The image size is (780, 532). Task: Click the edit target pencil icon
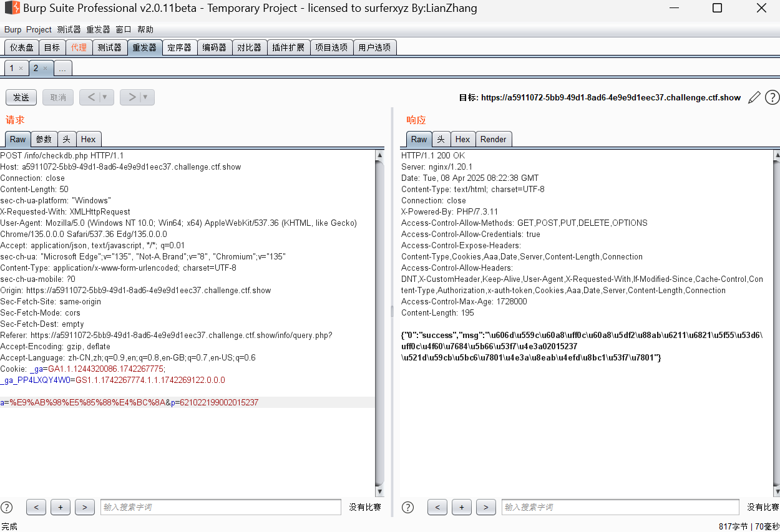pyautogui.click(x=754, y=97)
